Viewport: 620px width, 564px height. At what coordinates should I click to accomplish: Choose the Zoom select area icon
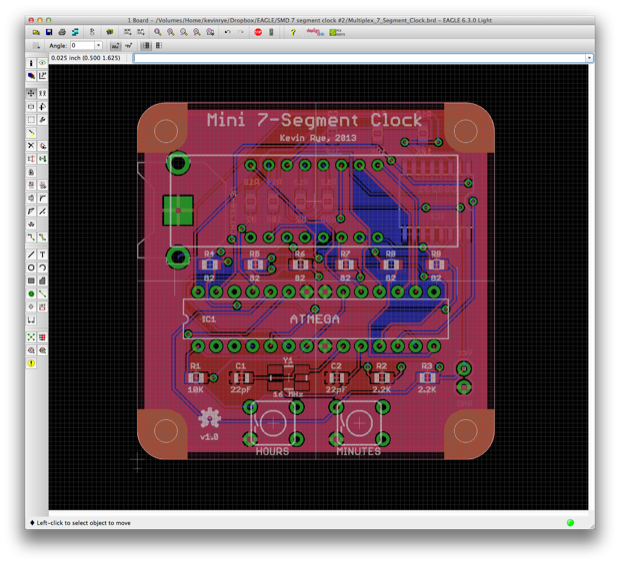pyautogui.click(x=210, y=32)
